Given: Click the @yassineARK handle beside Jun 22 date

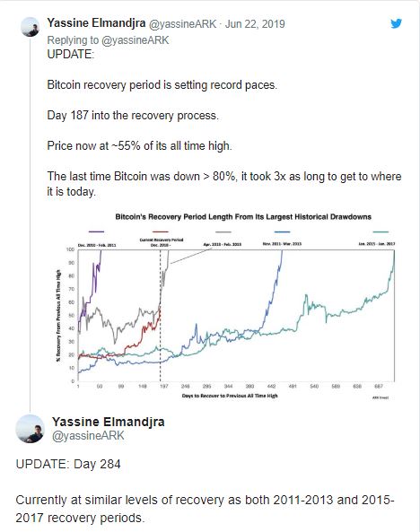Looking at the screenshot, I should point(183,23).
